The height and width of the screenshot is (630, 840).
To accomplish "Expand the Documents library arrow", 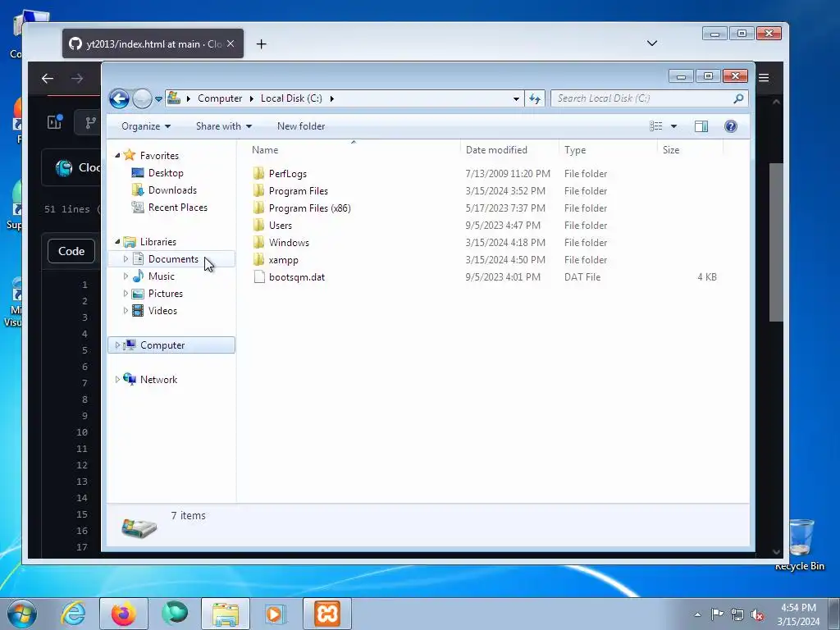I will [x=126, y=259].
